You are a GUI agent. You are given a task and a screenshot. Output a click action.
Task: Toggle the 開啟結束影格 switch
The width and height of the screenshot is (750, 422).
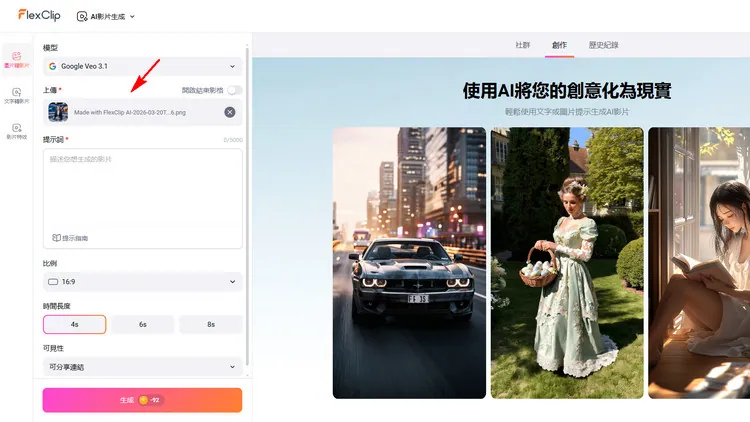pos(234,90)
